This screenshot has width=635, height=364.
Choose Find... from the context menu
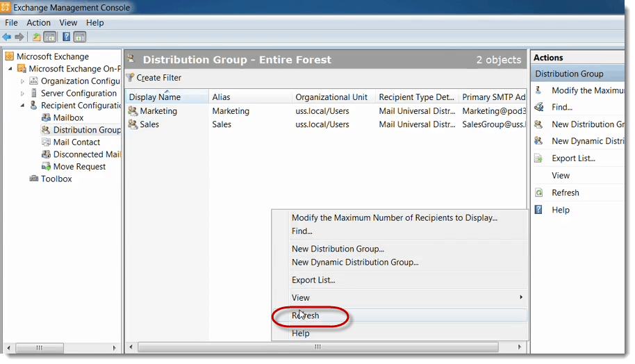tap(399, 231)
